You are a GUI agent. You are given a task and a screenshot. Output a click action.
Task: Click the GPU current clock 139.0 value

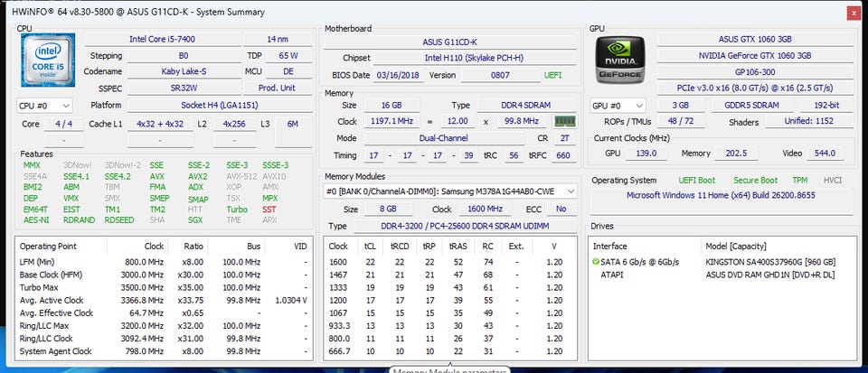click(646, 154)
